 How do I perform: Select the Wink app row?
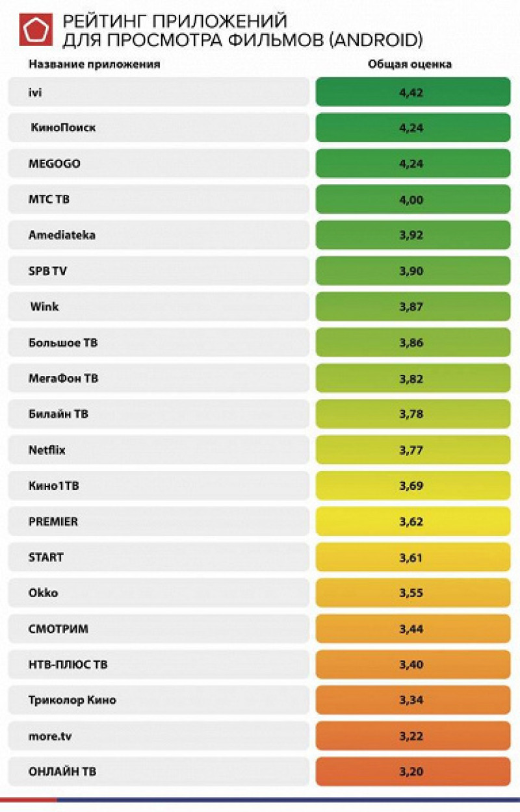(159, 307)
